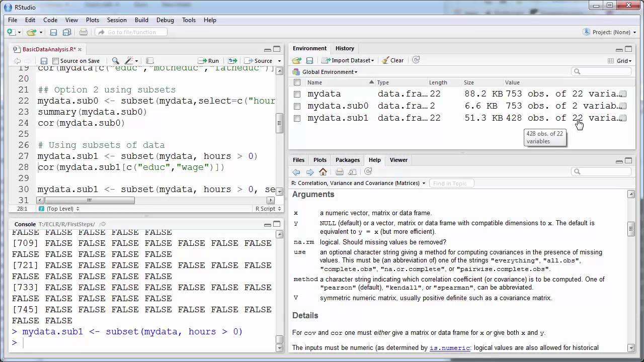Minimize the source editor pane

(x=268, y=49)
